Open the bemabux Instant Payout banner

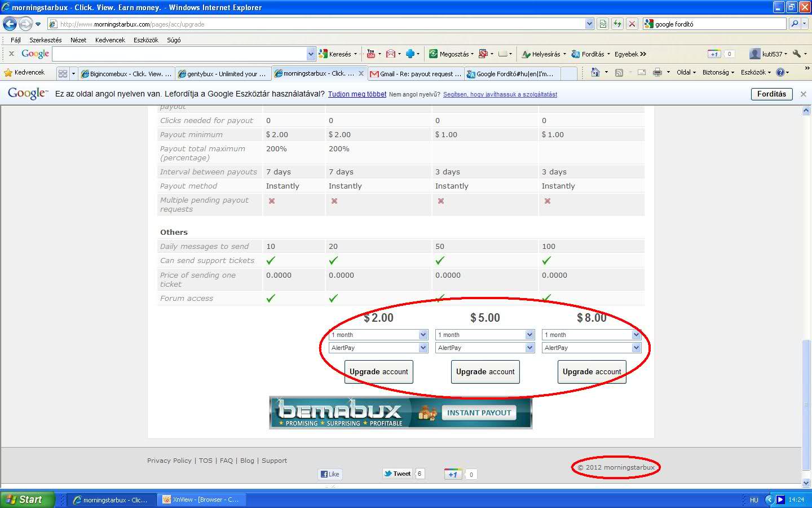coord(400,412)
